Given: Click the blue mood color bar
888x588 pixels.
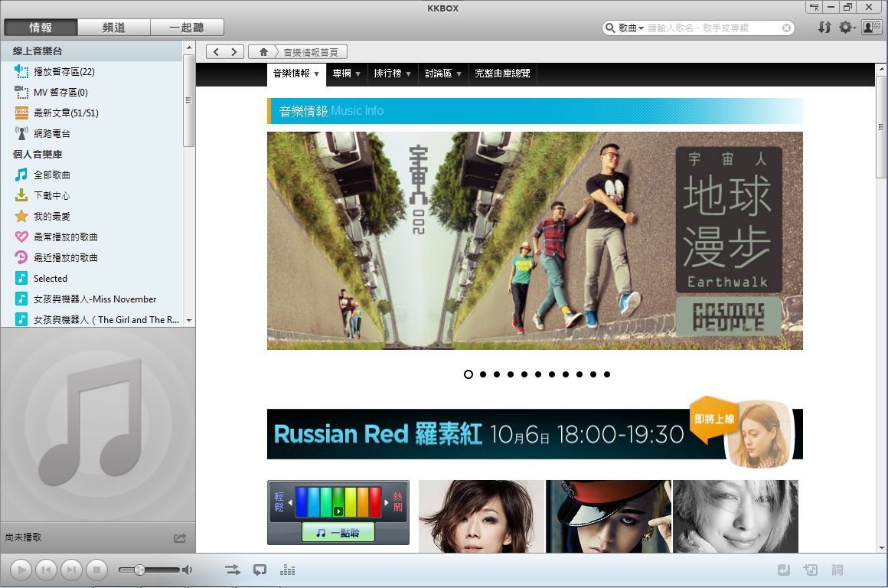Looking at the screenshot, I should click(302, 502).
